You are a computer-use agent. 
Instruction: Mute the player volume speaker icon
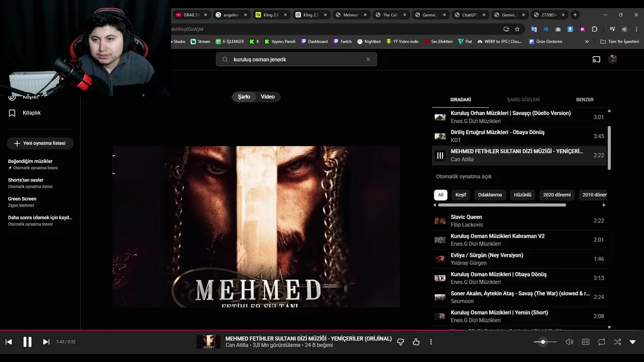[x=570, y=342]
